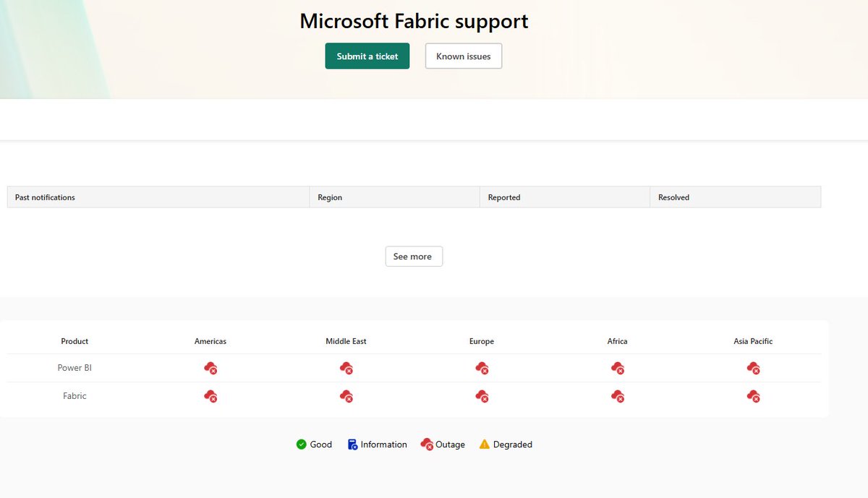Click Power BI outage icon for Europe
The image size is (868, 498).
[482, 368]
